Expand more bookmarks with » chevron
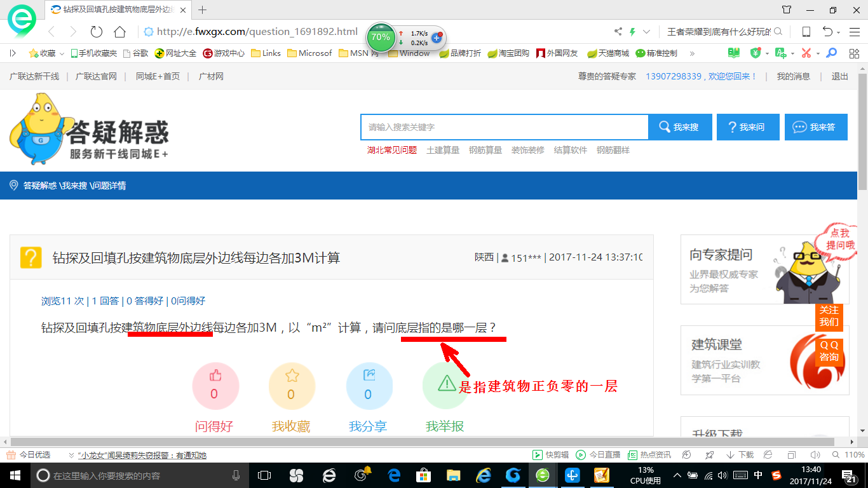This screenshot has height=488, width=868. 692,53
